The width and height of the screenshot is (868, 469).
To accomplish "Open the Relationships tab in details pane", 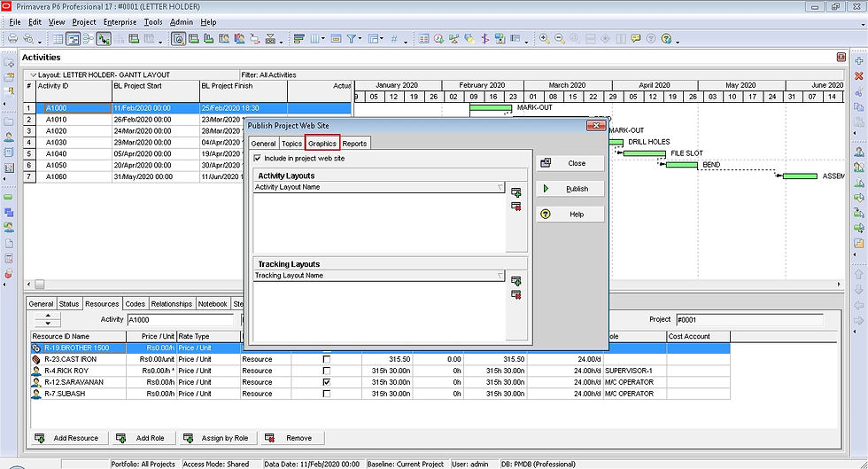I will pyautogui.click(x=172, y=304).
